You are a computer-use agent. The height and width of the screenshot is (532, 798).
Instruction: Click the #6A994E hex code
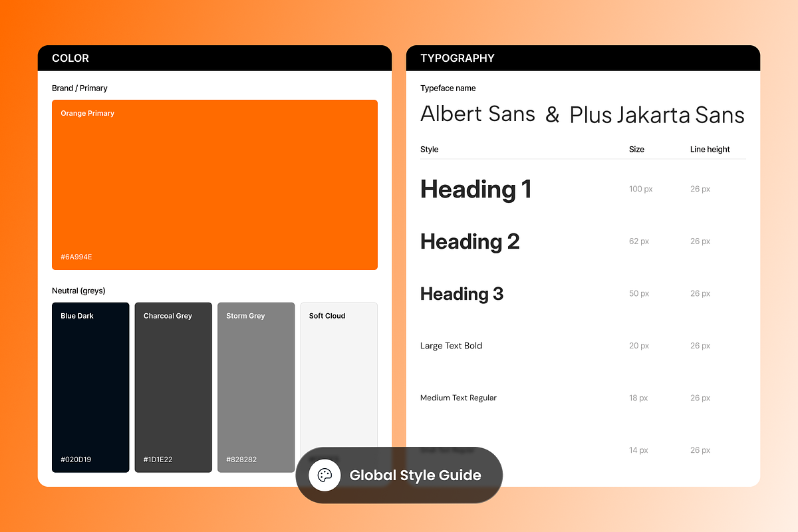click(x=76, y=257)
